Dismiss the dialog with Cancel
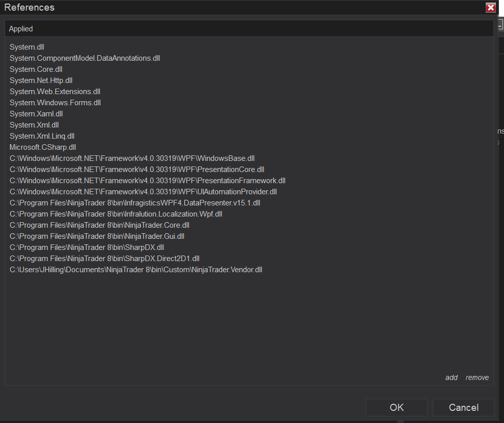504x423 pixels. tap(463, 407)
